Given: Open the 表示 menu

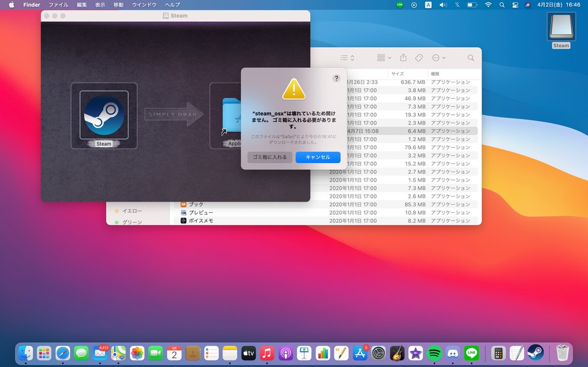Looking at the screenshot, I should pyautogui.click(x=100, y=5).
